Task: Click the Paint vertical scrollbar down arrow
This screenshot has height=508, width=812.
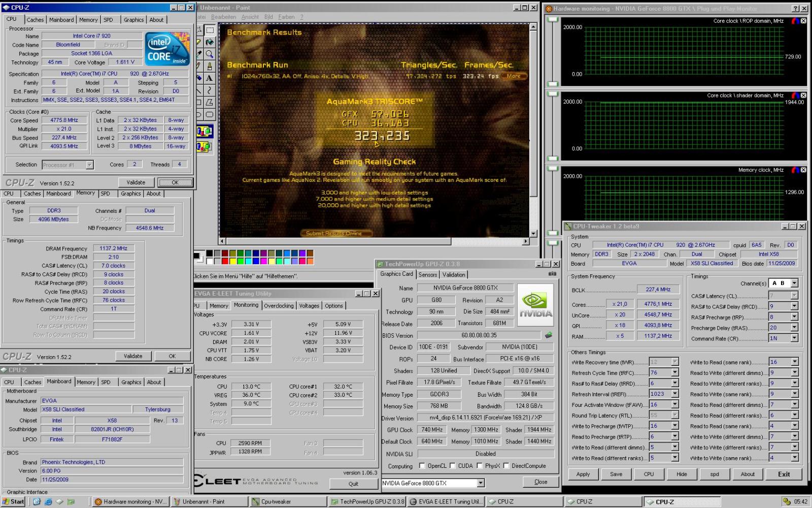Action: [x=533, y=234]
